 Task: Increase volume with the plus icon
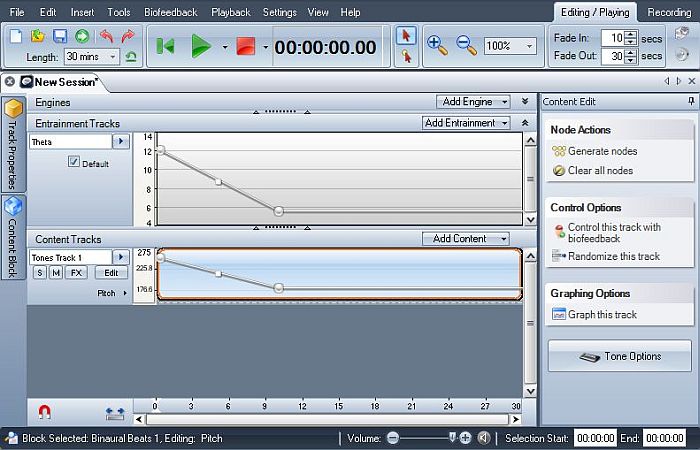tap(465, 438)
